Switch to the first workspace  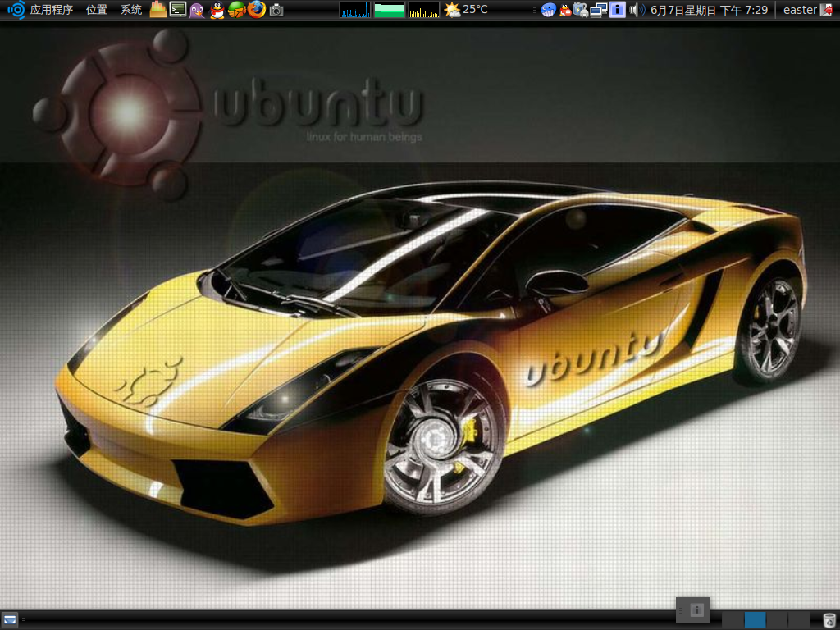click(x=733, y=620)
